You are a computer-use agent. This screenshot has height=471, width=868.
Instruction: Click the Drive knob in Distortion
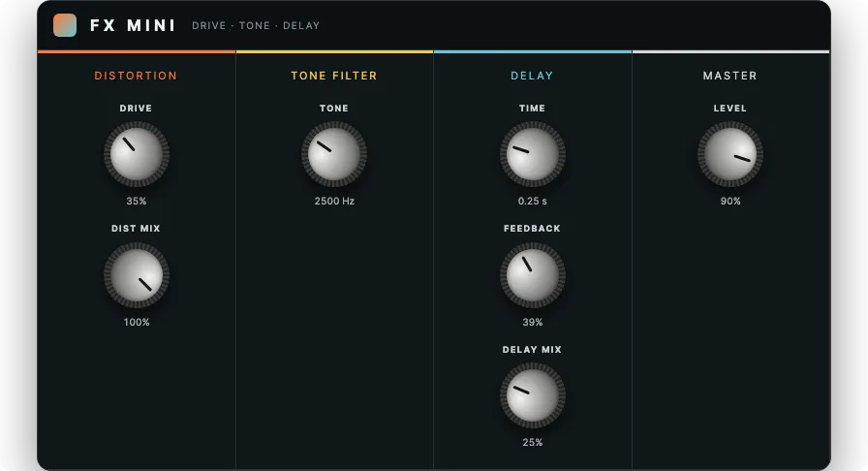tap(137, 154)
